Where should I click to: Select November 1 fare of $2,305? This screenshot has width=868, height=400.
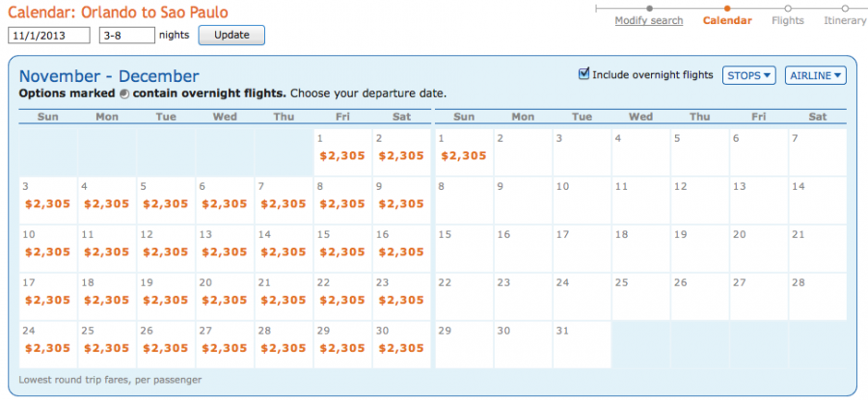coord(342,155)
